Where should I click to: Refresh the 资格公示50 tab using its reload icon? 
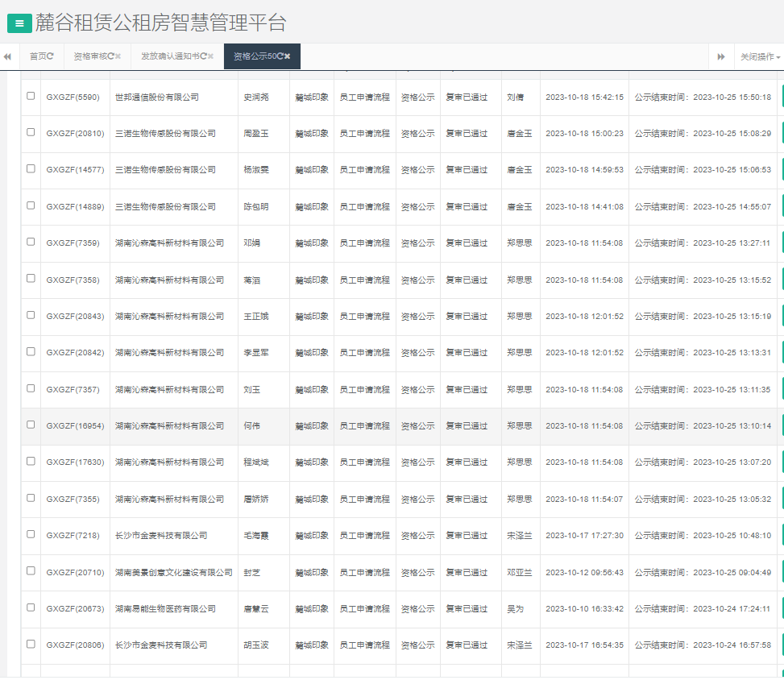click(280, 56)
